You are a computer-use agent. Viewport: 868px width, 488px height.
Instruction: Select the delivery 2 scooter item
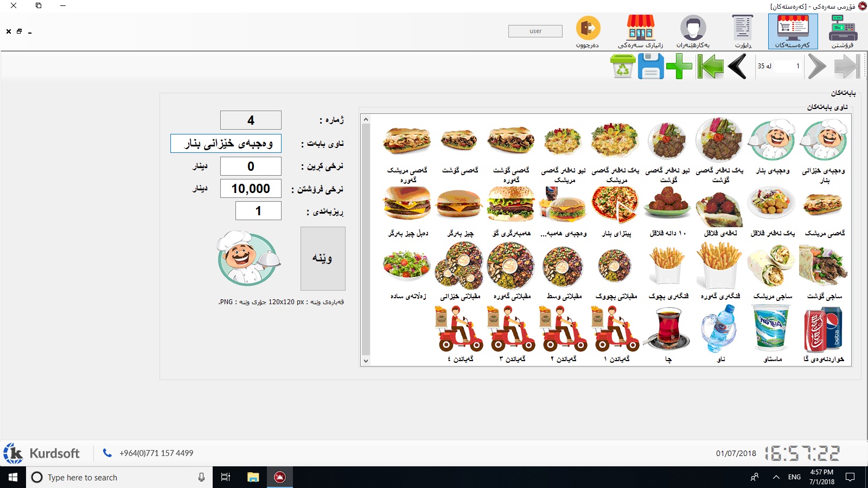pos(564,334)
